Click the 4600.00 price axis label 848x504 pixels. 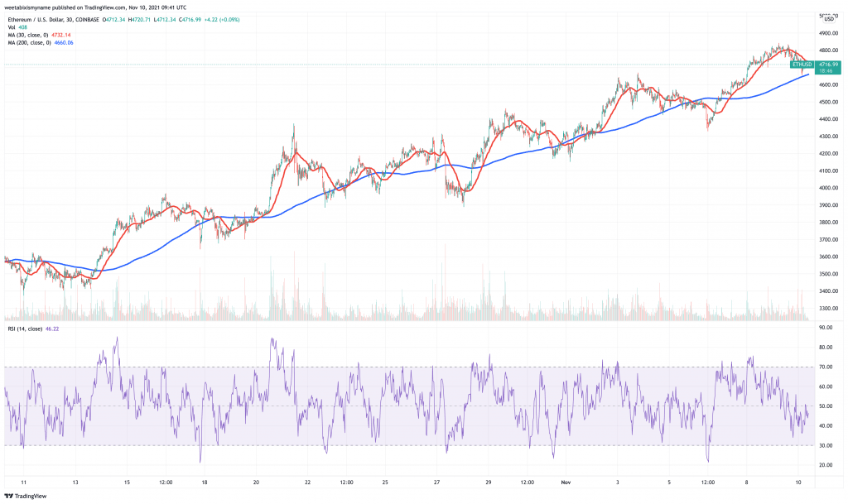(x=828, y=84)
